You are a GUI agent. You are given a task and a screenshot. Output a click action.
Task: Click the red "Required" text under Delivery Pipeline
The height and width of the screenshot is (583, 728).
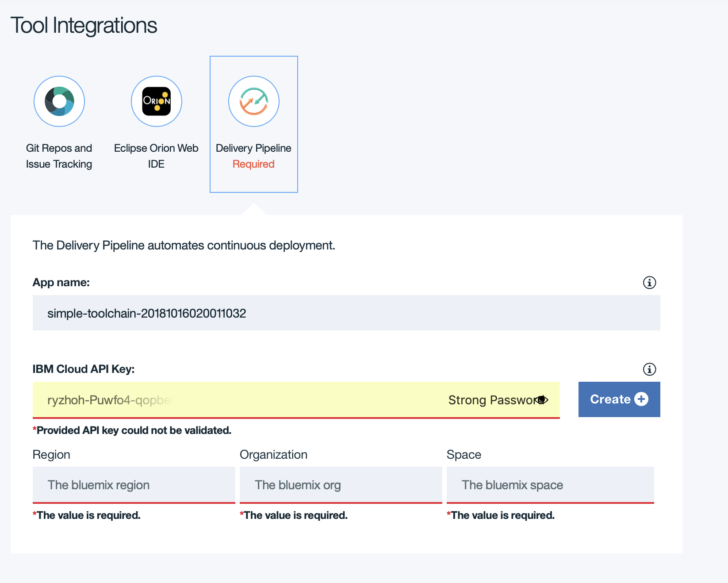(253, 164)
